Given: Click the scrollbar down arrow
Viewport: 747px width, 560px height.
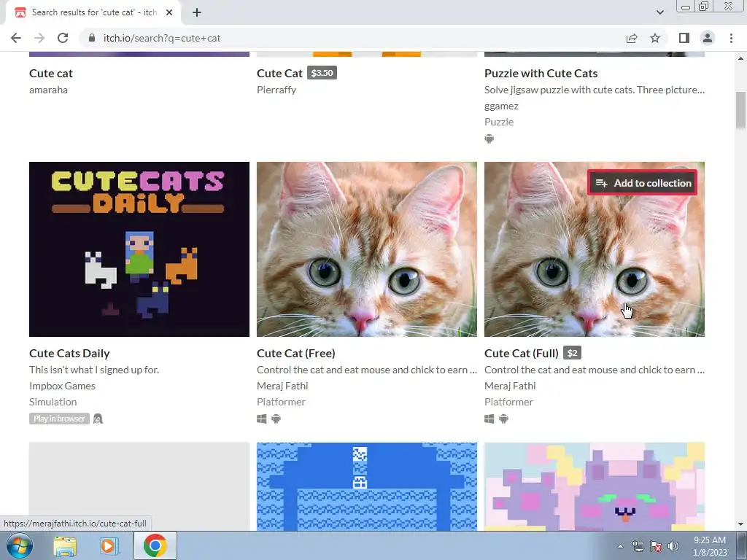Looking at the screenshot, I should coord(740,524).
